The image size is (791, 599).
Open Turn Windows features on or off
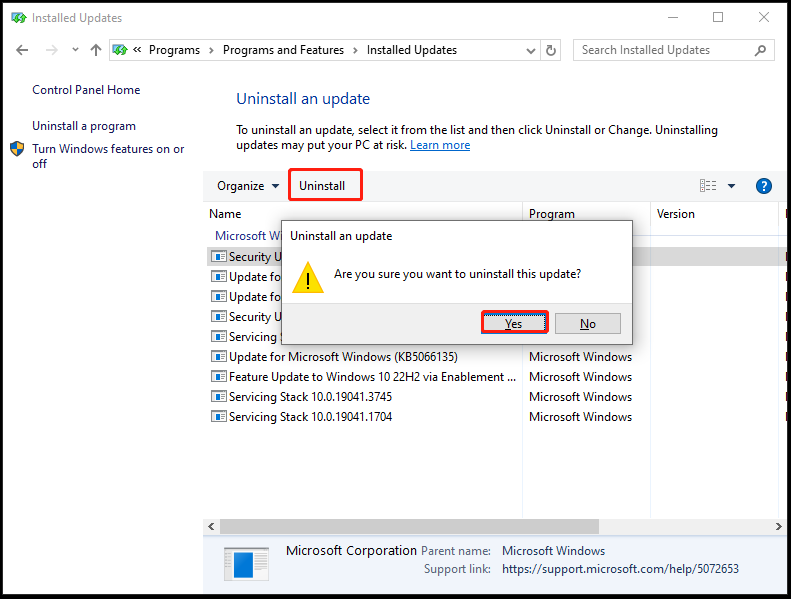coord(108,156)
